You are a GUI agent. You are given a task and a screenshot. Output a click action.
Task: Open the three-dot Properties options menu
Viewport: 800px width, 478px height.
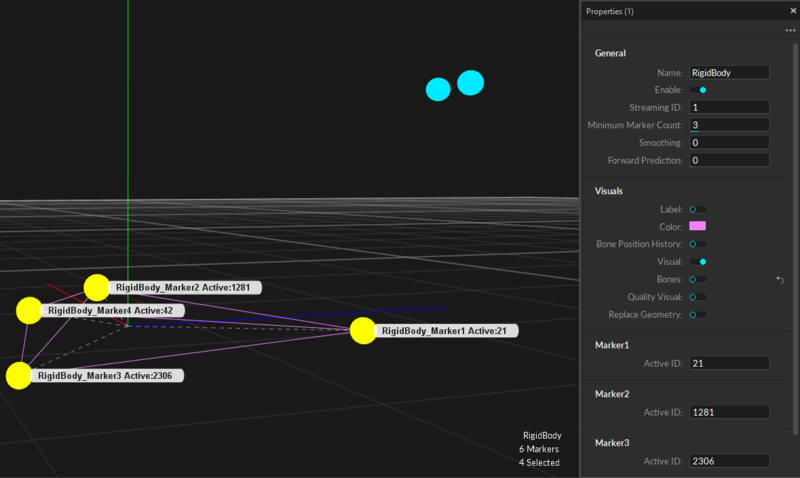coord(789,31)
